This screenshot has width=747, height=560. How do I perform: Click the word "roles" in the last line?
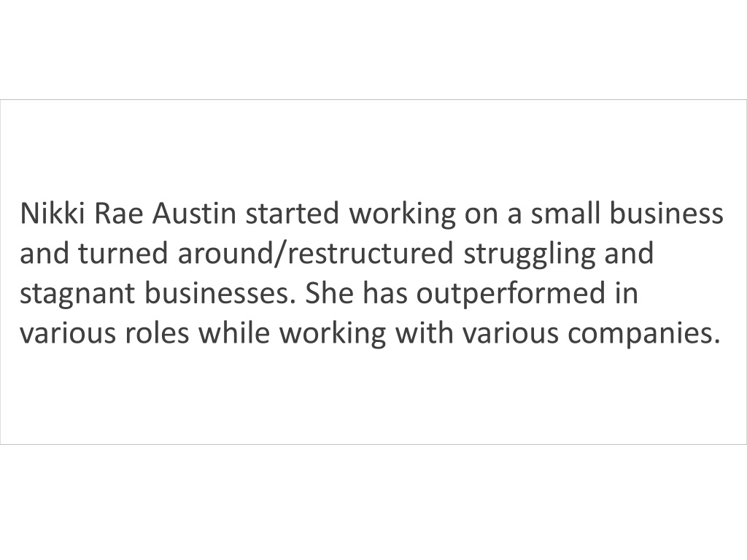pyautogui.click(x=158, y=333)
